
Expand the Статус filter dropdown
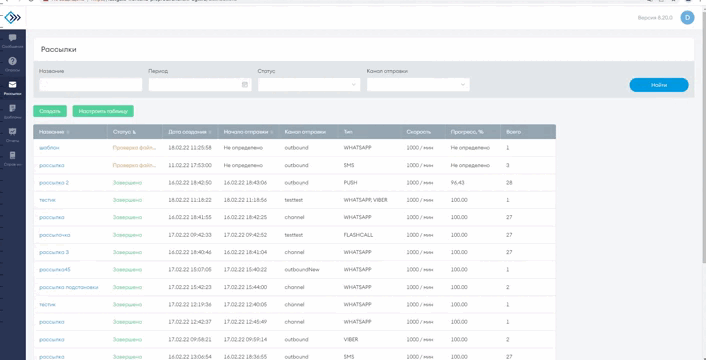(309, 85)
